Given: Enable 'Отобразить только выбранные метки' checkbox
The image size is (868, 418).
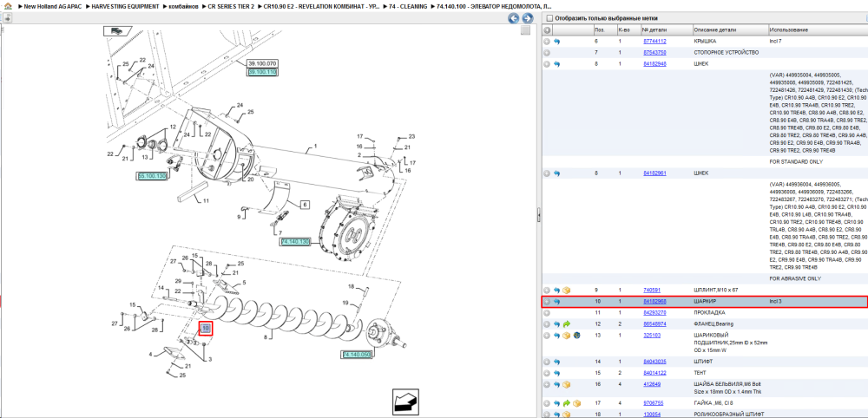Looking at the screenshot, I should pos(549,18).
